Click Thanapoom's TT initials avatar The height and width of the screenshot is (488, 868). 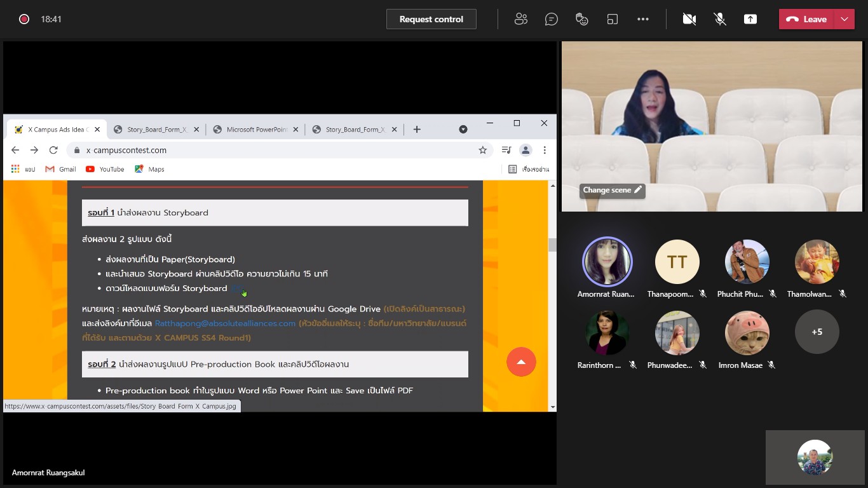(677, 262)
